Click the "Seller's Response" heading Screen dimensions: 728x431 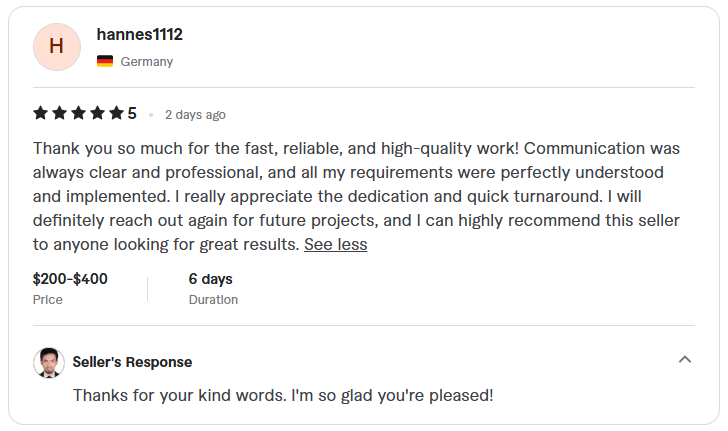pyautogui.click(x=132, y=362)
